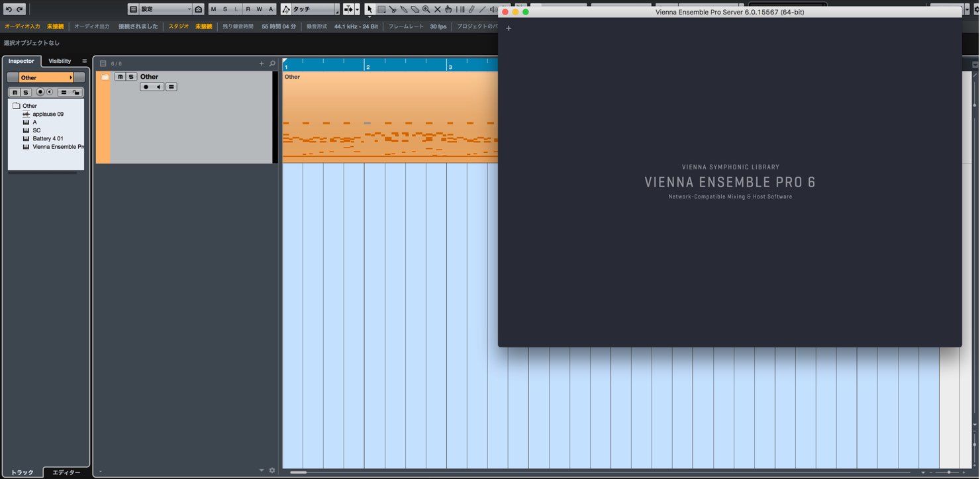Open the auto-scroll settings dropdown arrow
The image size is (980, 479).
tap(358, 9)
